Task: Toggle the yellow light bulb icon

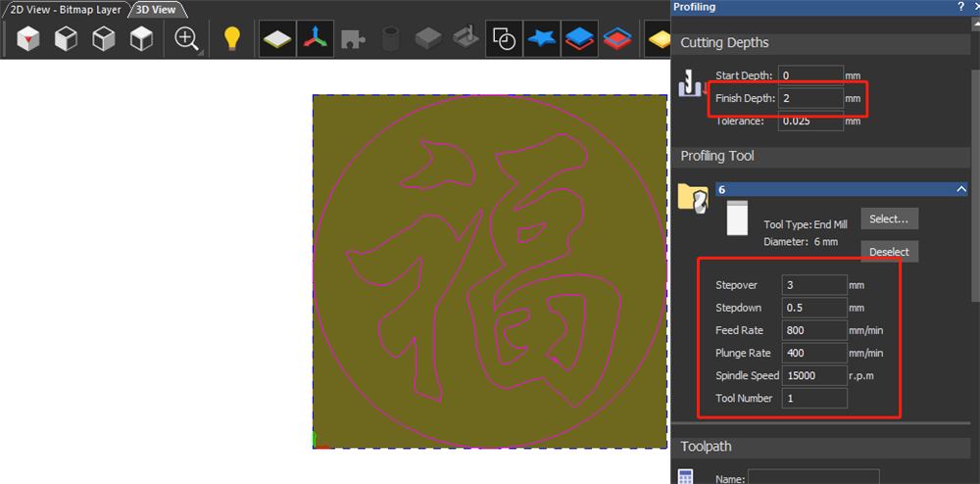Action: tap(231, 39)
